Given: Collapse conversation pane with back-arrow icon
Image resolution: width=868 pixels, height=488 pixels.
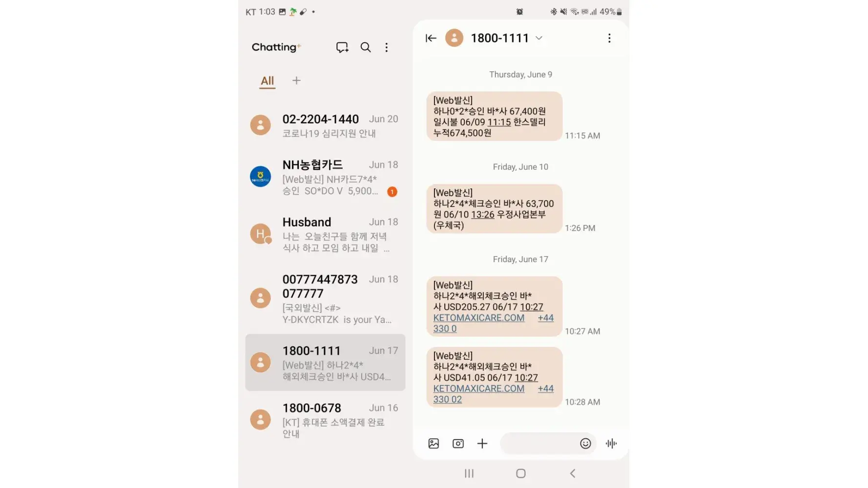Looking at the screenshot, I should 431,38.
